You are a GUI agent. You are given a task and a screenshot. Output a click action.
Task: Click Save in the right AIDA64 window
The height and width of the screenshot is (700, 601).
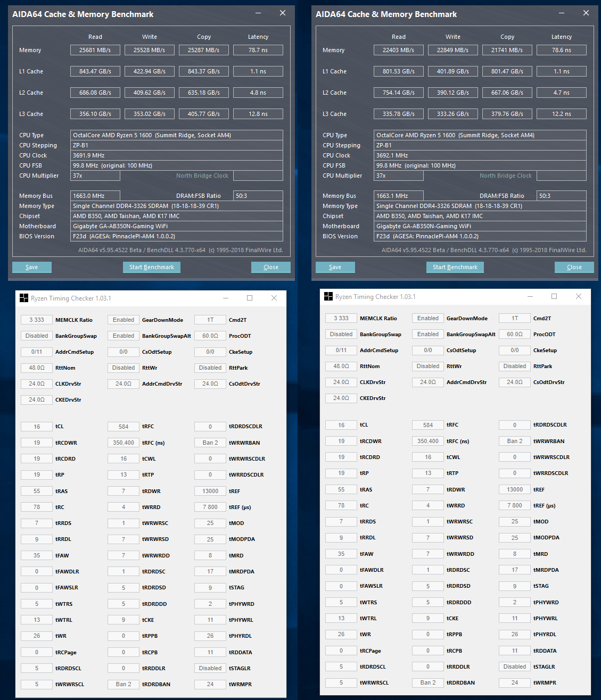tap(335, 267)
